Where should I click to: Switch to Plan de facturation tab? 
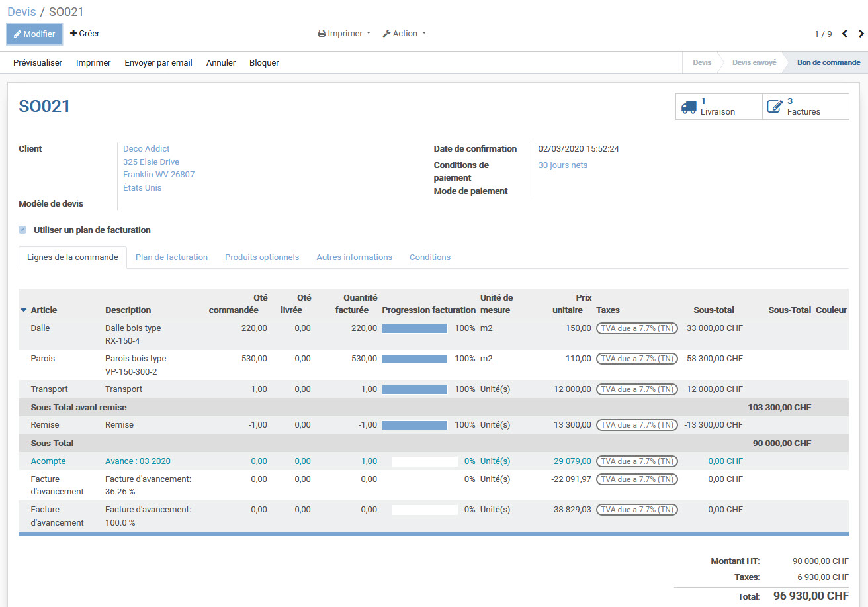click(x=171, y=257)
